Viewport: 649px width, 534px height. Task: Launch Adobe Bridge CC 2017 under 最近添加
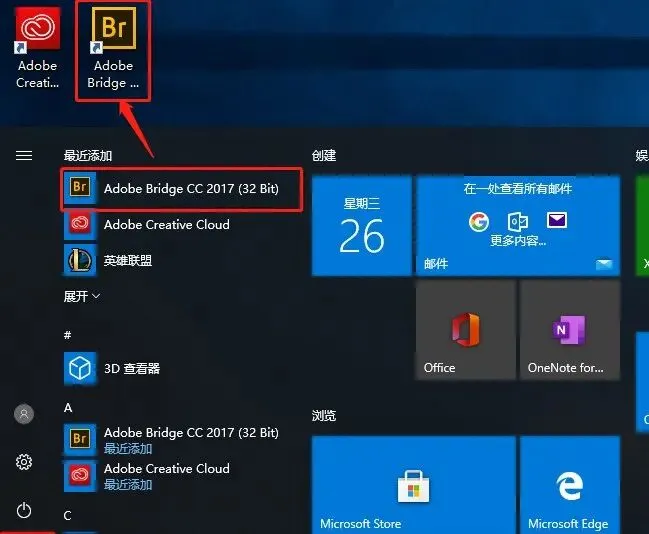click(x=182, y=189)
